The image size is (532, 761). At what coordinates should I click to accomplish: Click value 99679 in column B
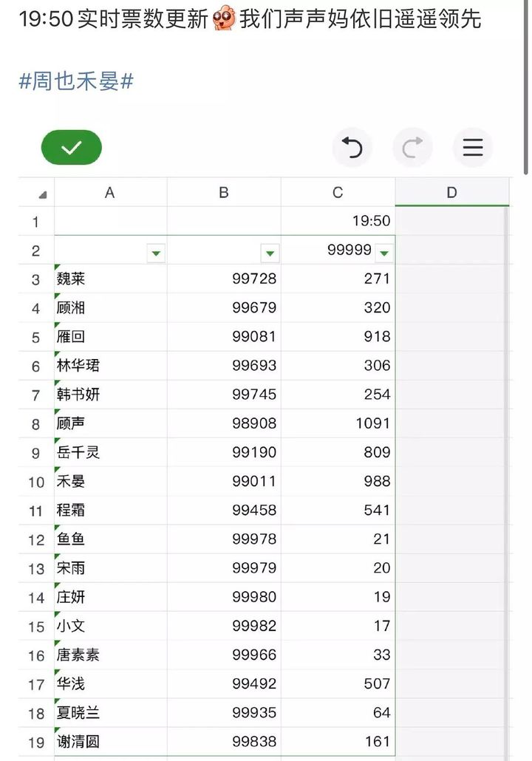(x=254, y=307)
